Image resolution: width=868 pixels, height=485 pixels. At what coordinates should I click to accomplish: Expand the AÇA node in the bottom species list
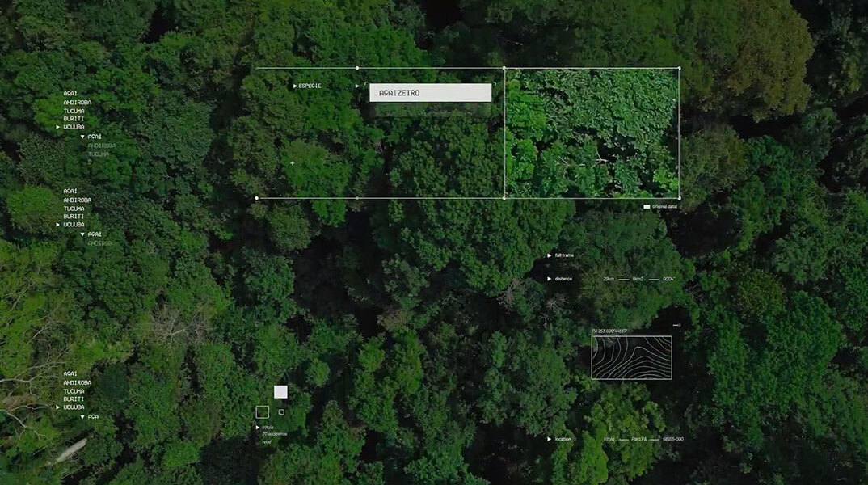(82, 417)
